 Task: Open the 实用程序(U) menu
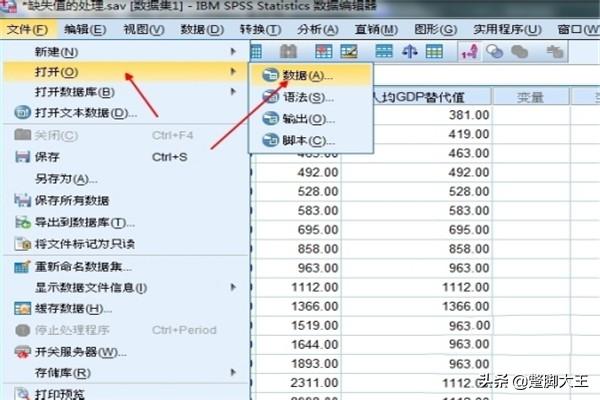click(507, 29)
